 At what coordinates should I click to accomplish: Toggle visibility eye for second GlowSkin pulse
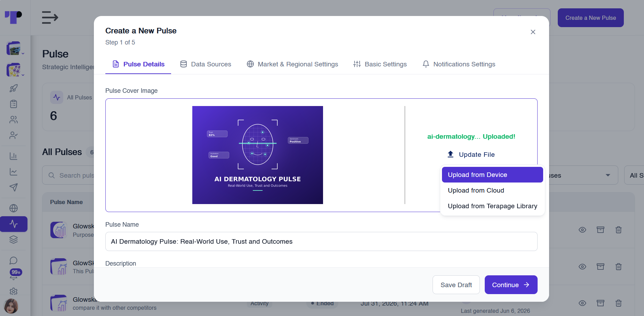582,267
